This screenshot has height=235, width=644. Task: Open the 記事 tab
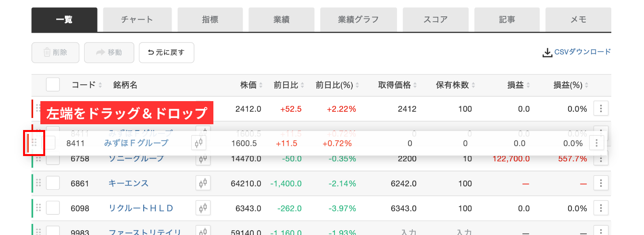tap(507, 20)
